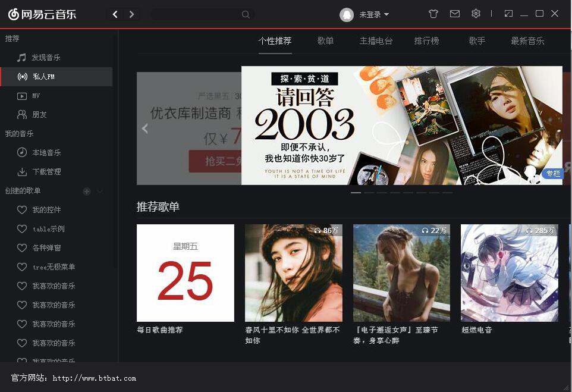Screen dimensions: 572x392
Task: Open the 我的控件 playlist
Action: 46,209
